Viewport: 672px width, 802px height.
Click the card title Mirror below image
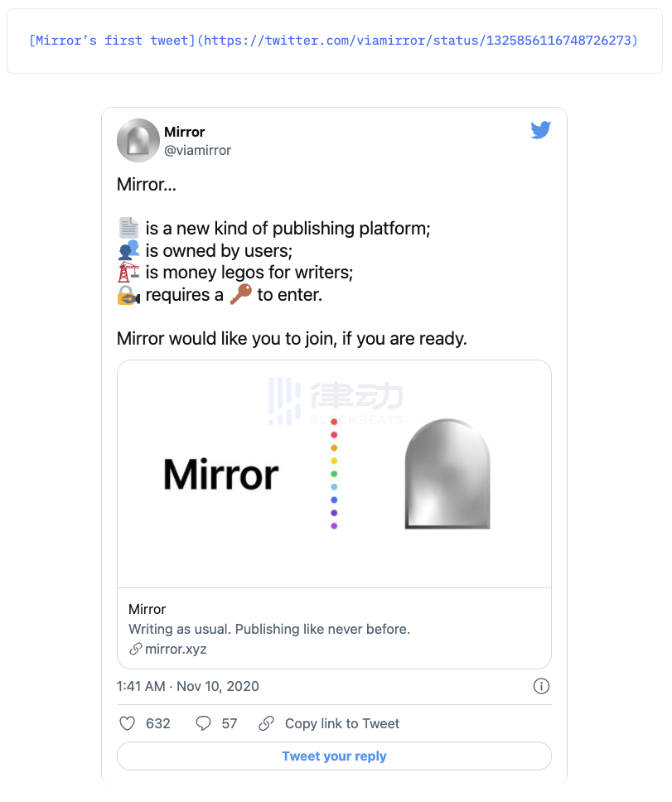[x=147, y=609]
